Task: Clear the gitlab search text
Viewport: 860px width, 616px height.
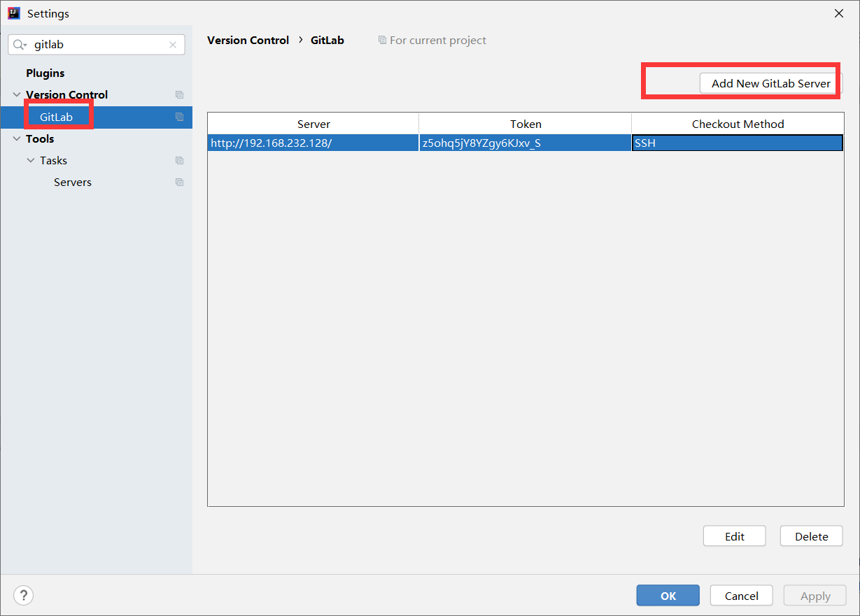Action: click(173, 45)
